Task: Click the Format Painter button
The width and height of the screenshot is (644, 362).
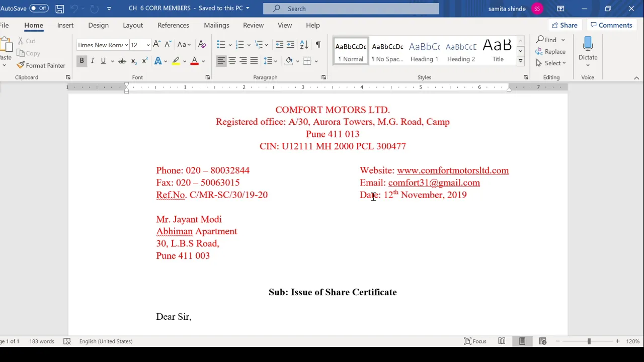Action: tap(41, 65)
